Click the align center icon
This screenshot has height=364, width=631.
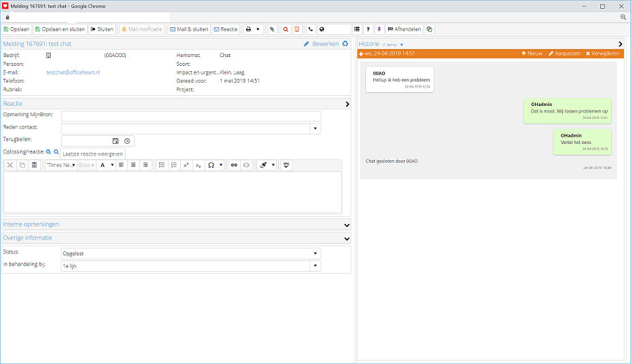pyautogui.click(x=133, y=165)
